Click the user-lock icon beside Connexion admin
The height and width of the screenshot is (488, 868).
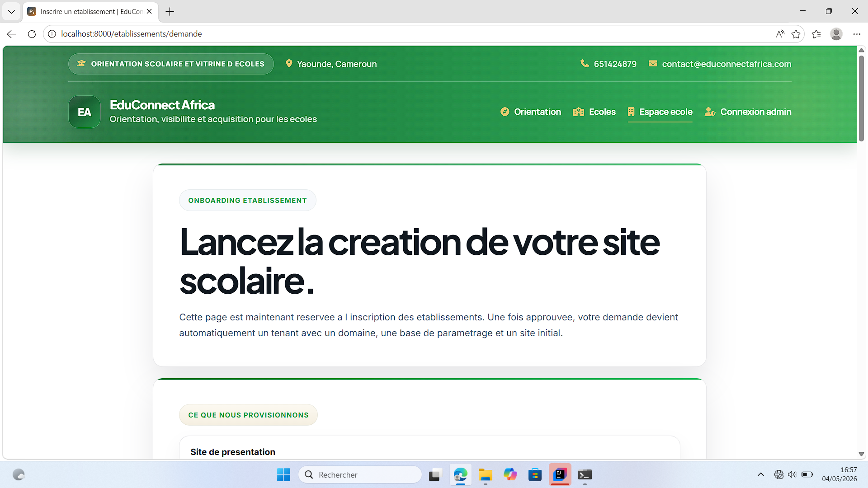coord(710,112)
